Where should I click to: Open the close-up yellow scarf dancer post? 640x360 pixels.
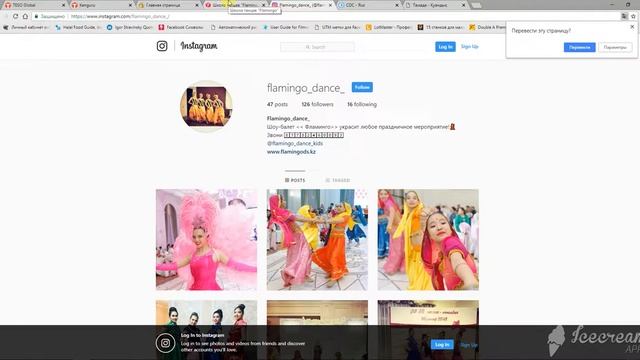coord(428,240)
